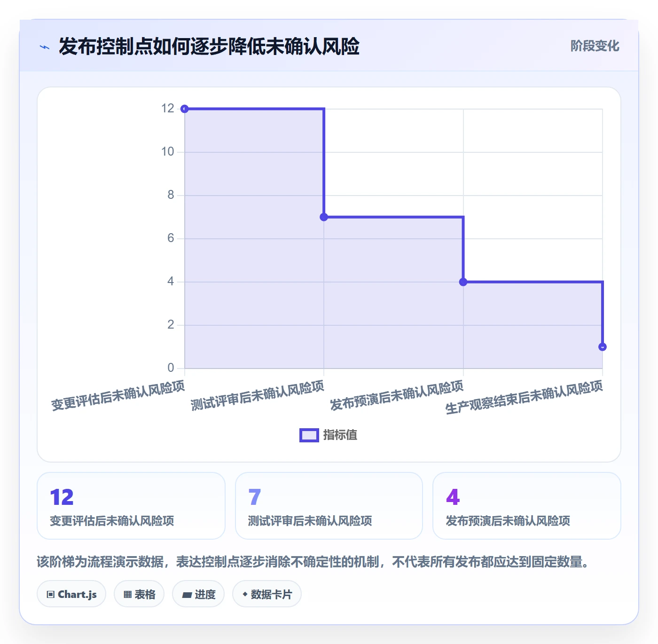Open the 测试评审后未确认风险项 stat card
The image size is (658, 644).
pyautogui.click(x=329, y=506)
